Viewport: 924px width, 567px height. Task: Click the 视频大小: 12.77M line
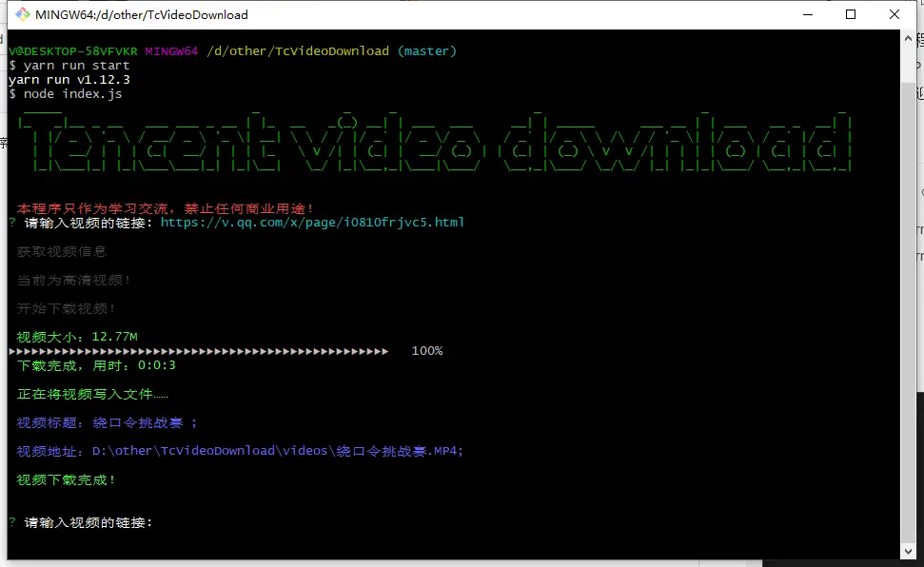77,337
